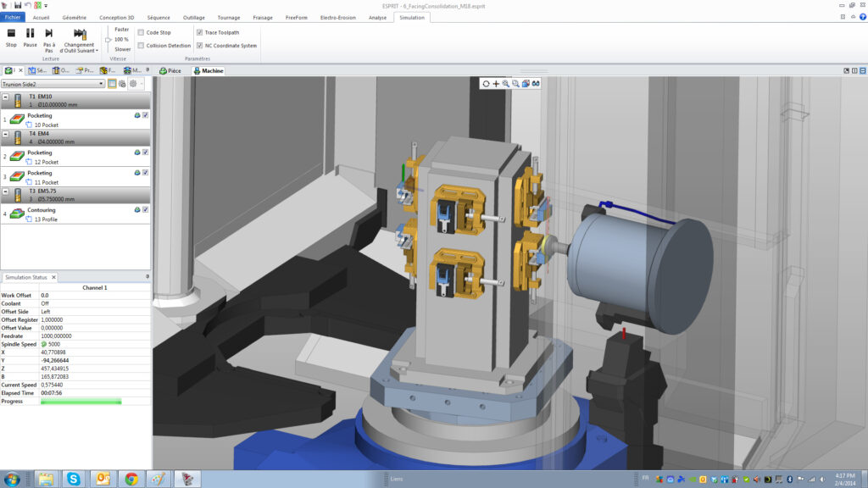Click the binoculars icon in viewport toolbar
Image resolution: width=868 pixels, height=488 pixels.
(536, 83)
